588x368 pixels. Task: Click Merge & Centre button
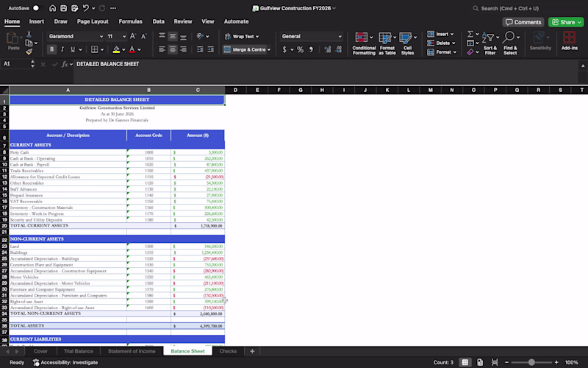point(246,49)
